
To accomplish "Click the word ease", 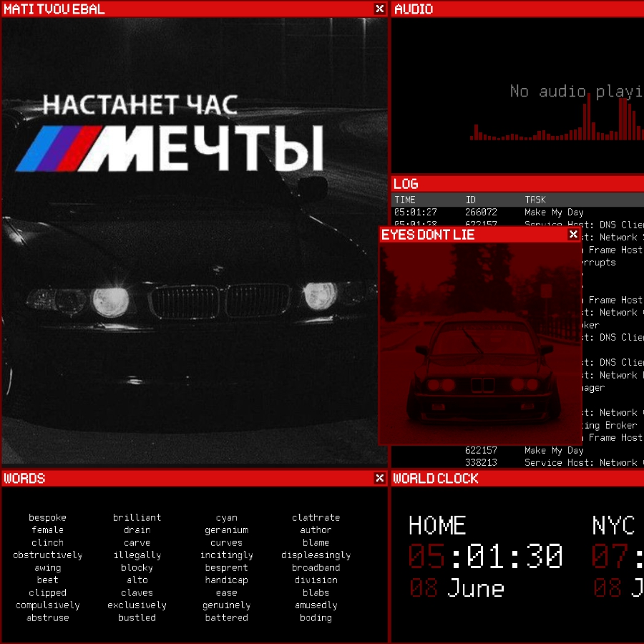I will pyautogui.click(x=227, y=592).
